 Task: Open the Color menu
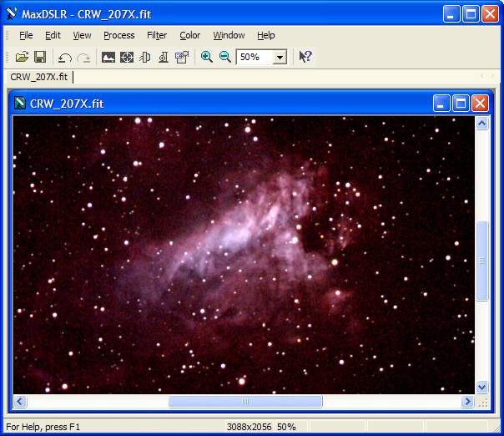click(x=190, y=35)
